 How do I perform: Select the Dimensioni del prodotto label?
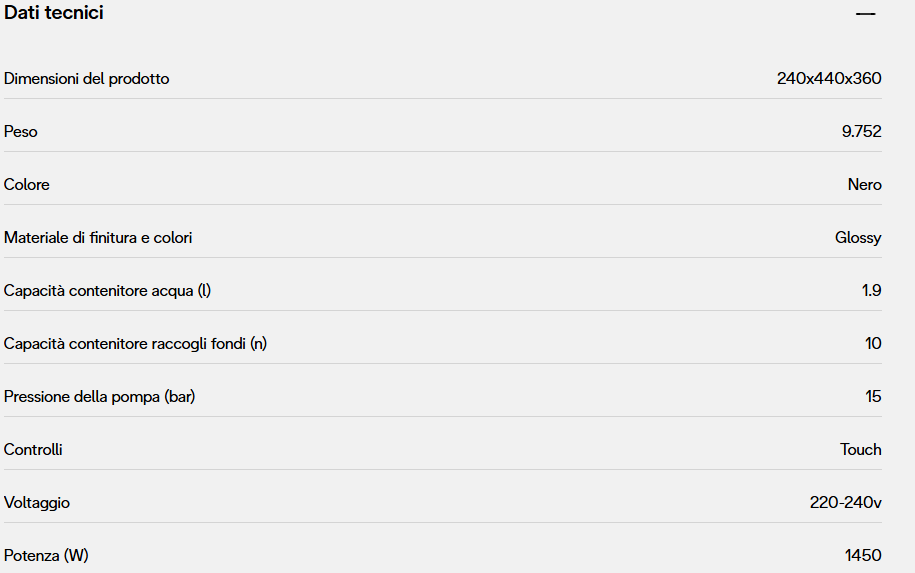click(x=87, y=78)
